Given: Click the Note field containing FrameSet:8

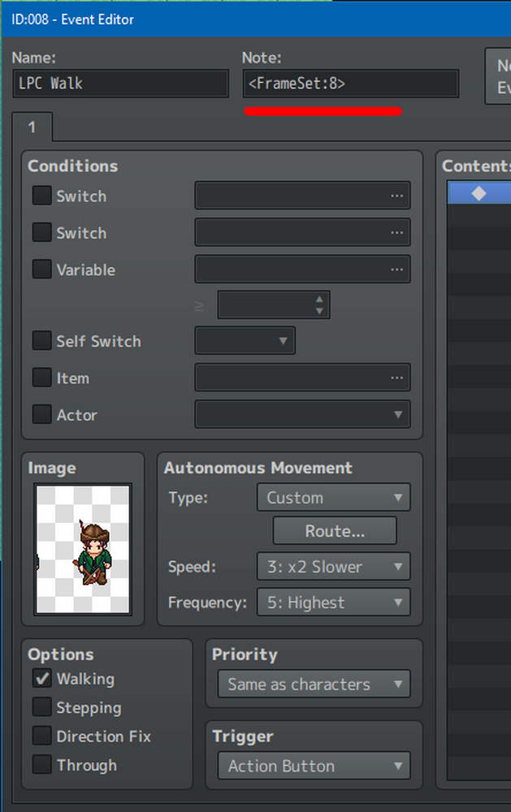Looking at the screenshot, I should pos(351,84).
